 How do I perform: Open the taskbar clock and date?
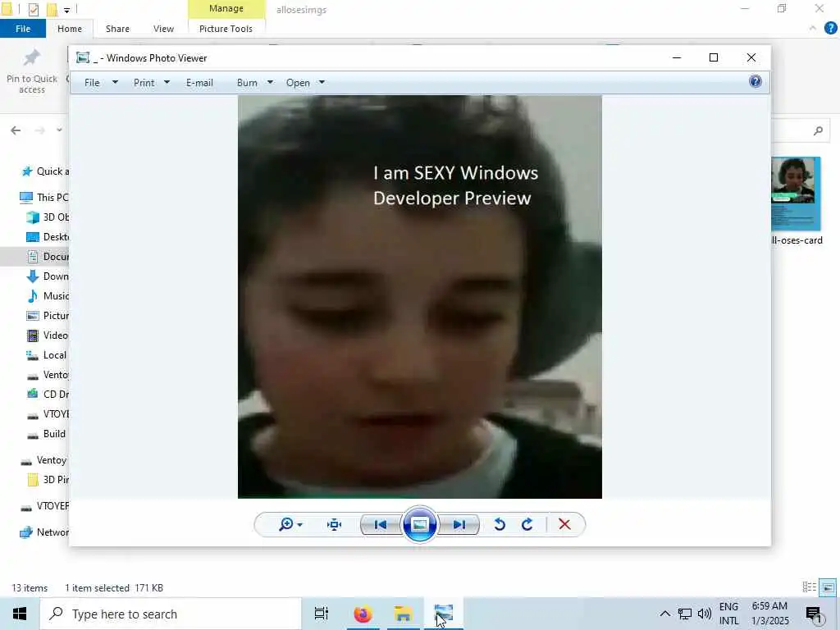[769, 614]
